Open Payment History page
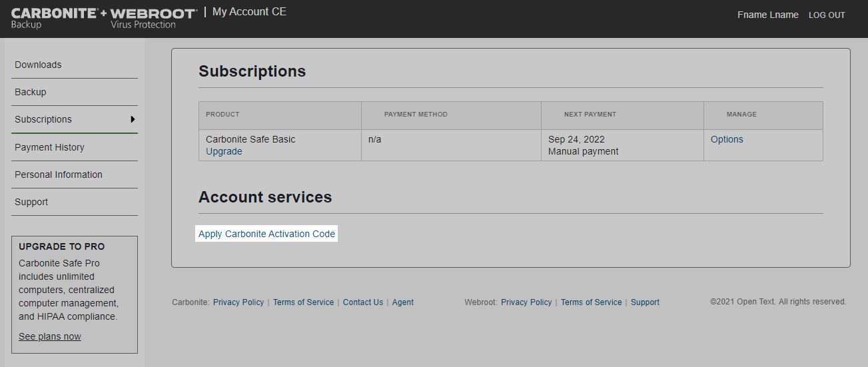The height and width of the screenshot is (367, 868). 49,147
